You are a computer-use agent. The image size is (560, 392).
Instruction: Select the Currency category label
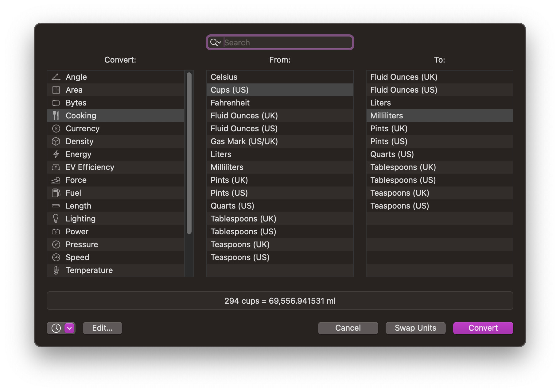83,129
